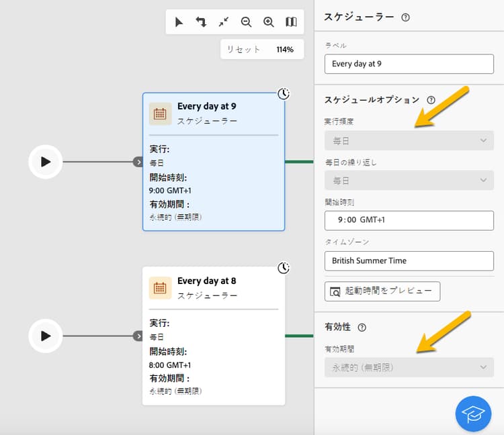
Task: Click green output transition of Every day at 9 node
Action: (x=299, y=162)
